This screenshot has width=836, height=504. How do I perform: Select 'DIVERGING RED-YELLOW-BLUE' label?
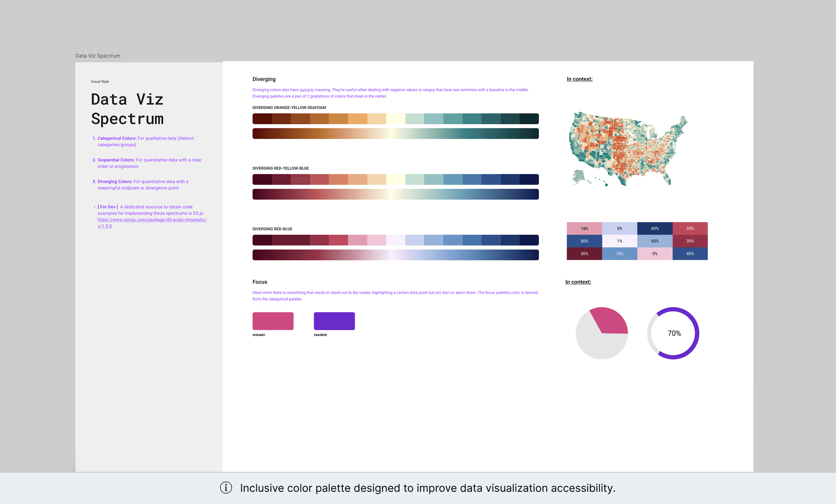(x=281, y=168)
